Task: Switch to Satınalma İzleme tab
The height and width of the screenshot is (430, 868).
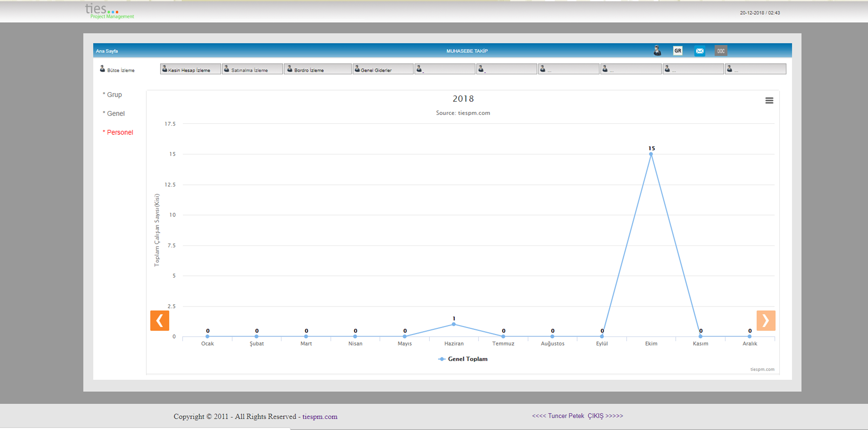Action: pyautogui.click(x=252, y=69)
